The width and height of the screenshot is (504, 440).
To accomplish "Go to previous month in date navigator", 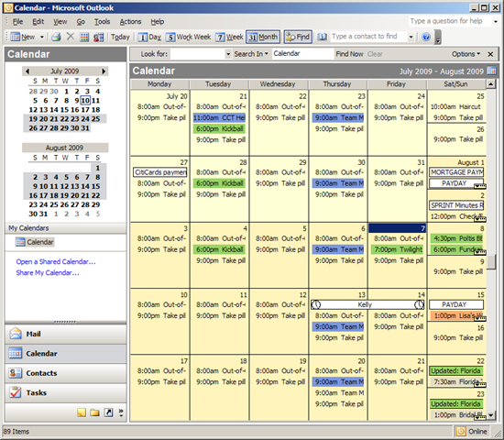I will click(x=27, y=71).
